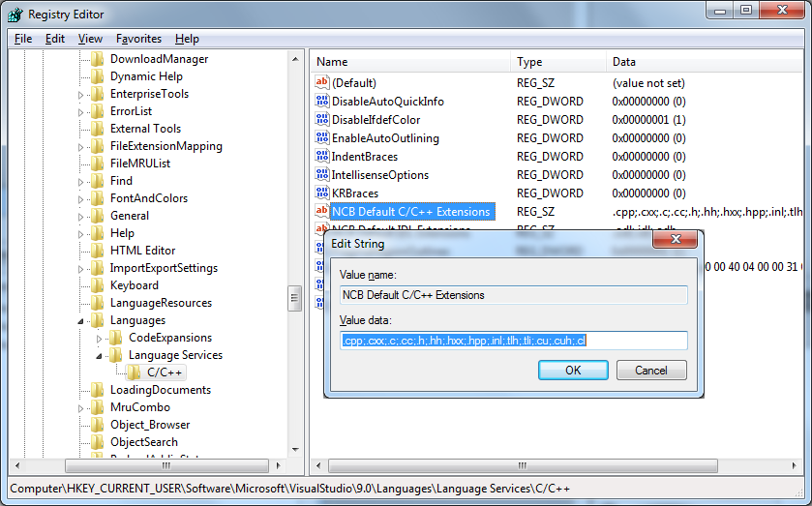This screenshot has height=506, width=812.
Task: Open the Favorites menu
Action: [x=138, y=39]
